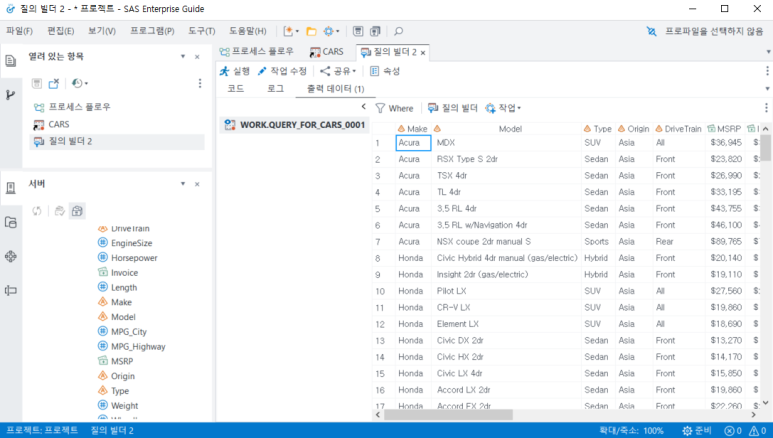Click the DriveTrain column header

[x=678, y=129]
